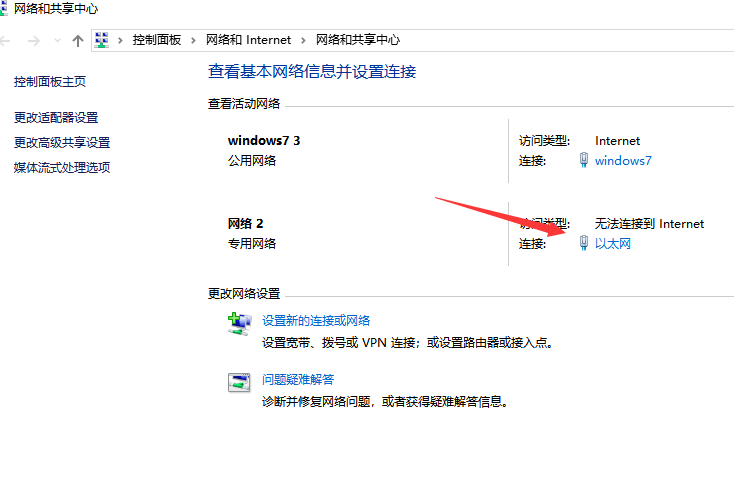Go up one level with the up arrow
This screenshot has height=498, width=734.
(77, 40)
